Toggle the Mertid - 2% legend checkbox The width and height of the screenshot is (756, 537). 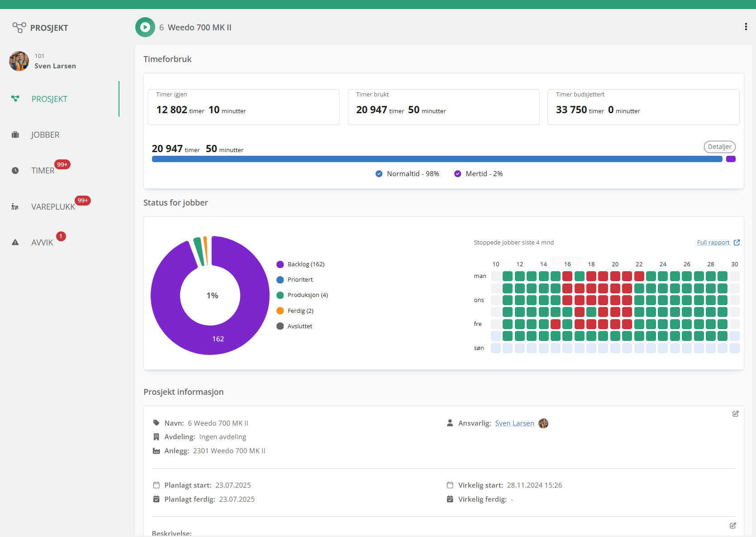[458, 174]
